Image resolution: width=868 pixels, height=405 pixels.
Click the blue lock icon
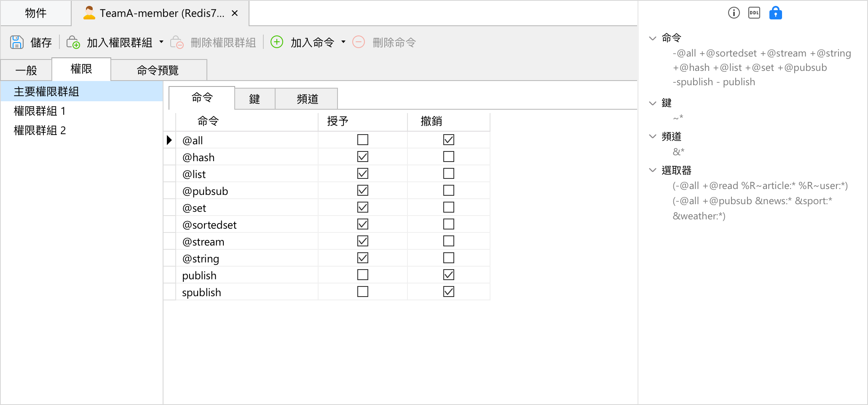coord(775,13)
